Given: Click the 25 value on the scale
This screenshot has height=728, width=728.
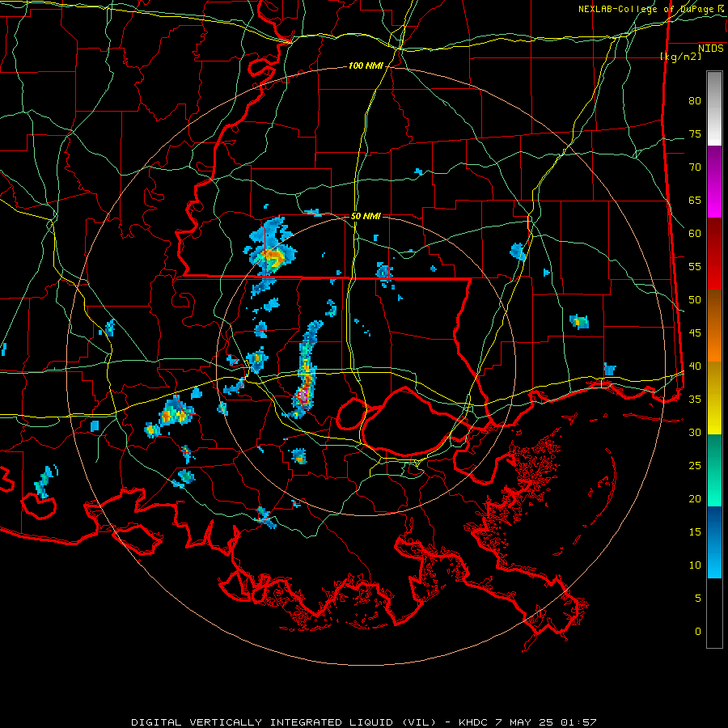Looking at the screenshot, I should click(x=695, y=465).
